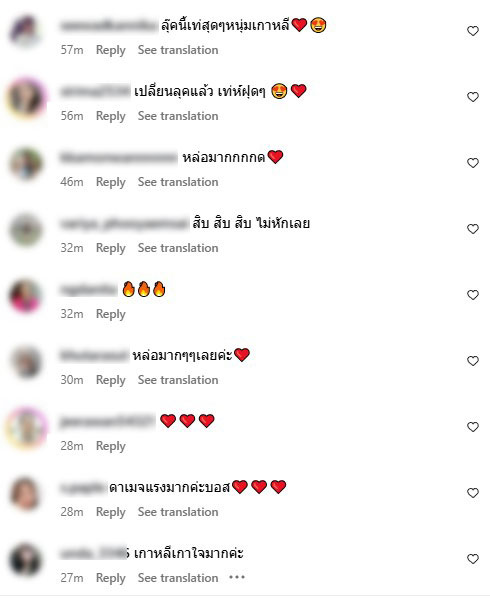This screenshot has width=490, height=599.
Task: Reply to the 28m three hearts comment
Action: tap(110, 446)
